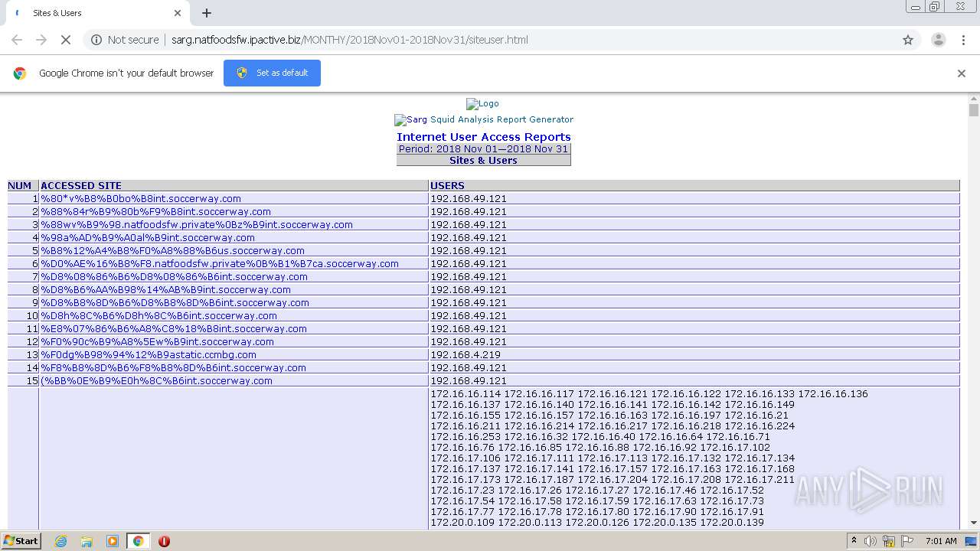Click the Logo image at page top
This screenshot has height=551, width=980.
tap(482, 104)
